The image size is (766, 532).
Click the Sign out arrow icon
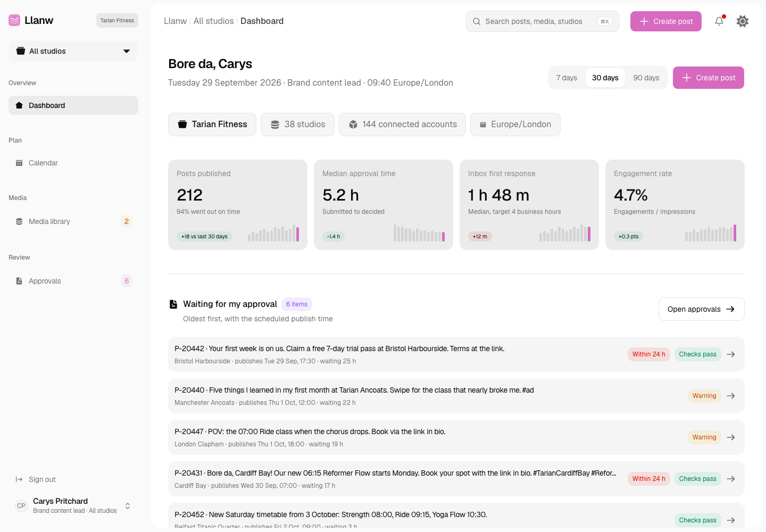[19, 479]
